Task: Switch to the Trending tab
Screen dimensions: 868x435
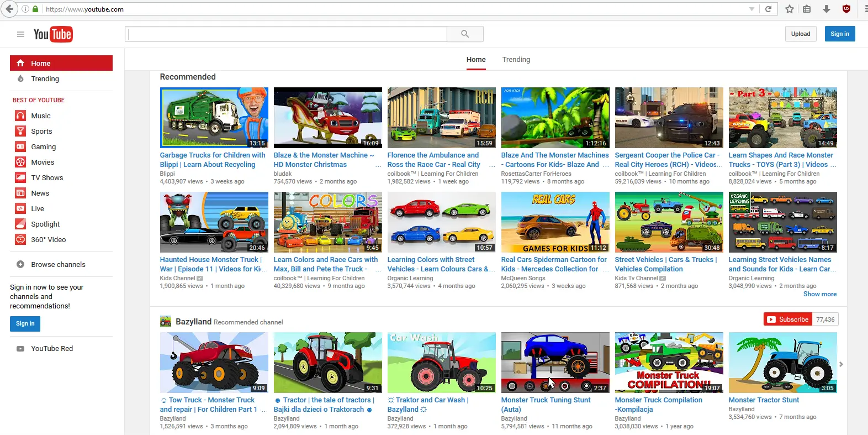Action: coord(516,60)
